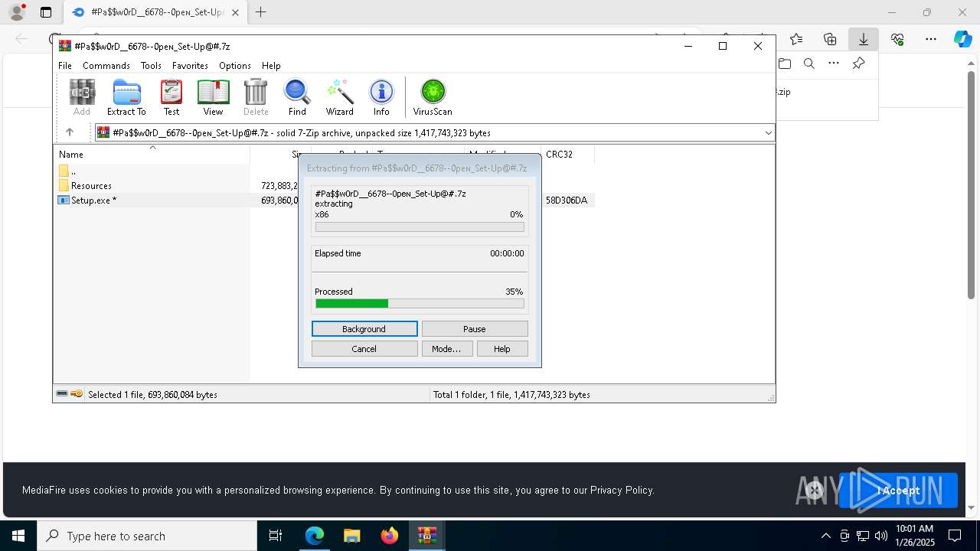980x551 pixels.
Task: Select the parent '..' folder entry
Action: 67,171
